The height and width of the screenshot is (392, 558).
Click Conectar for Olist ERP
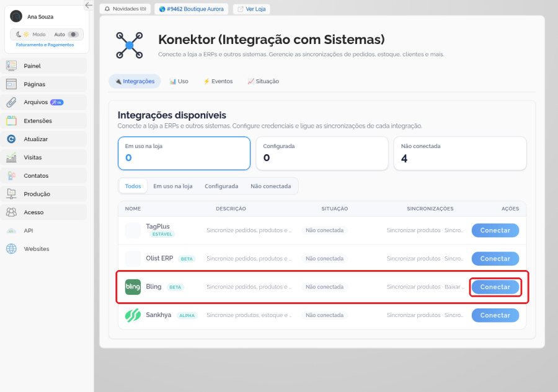[495, 259]
